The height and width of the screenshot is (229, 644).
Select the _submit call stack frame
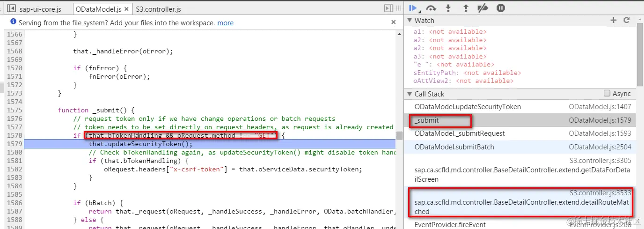click(520, 120)
